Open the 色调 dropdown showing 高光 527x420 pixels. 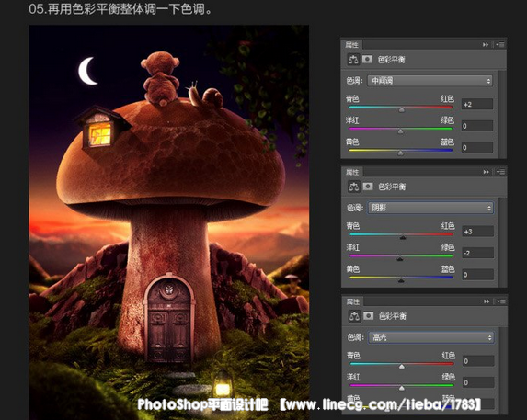coord(431,337)
